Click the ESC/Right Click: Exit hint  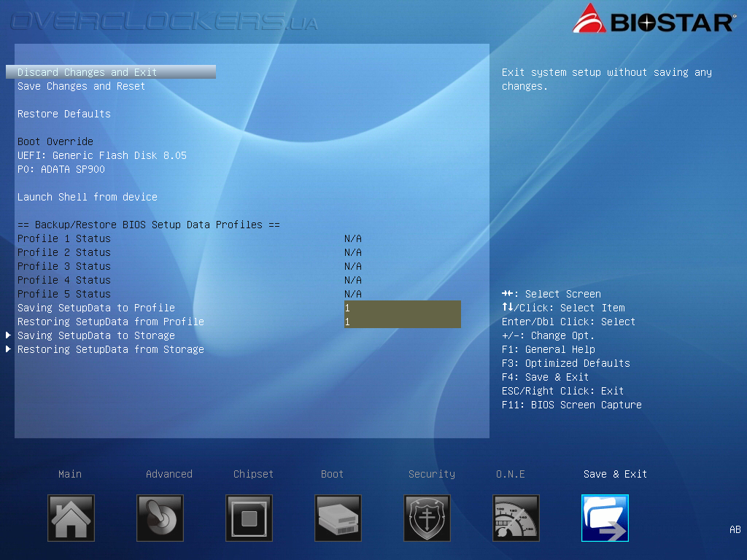[x=562, y=391]
